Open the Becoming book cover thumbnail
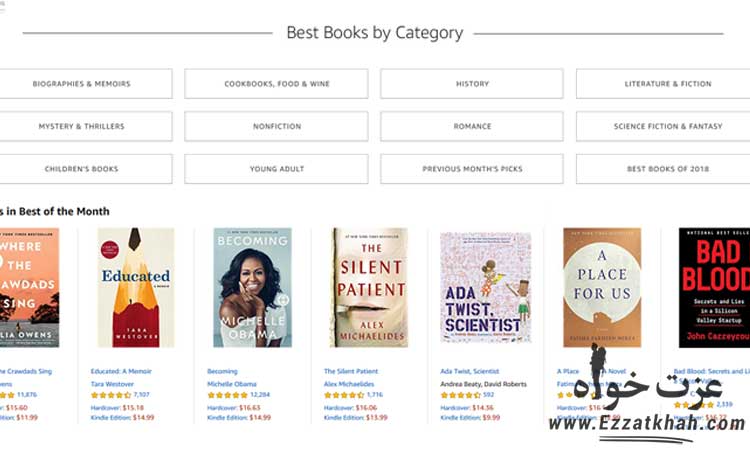 coord(252,287)
